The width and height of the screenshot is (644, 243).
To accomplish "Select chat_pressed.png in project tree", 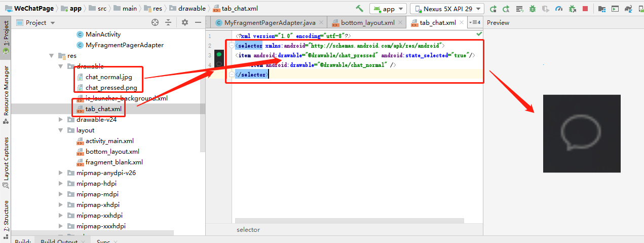I will pyautogui.click(x=111, y=87).
